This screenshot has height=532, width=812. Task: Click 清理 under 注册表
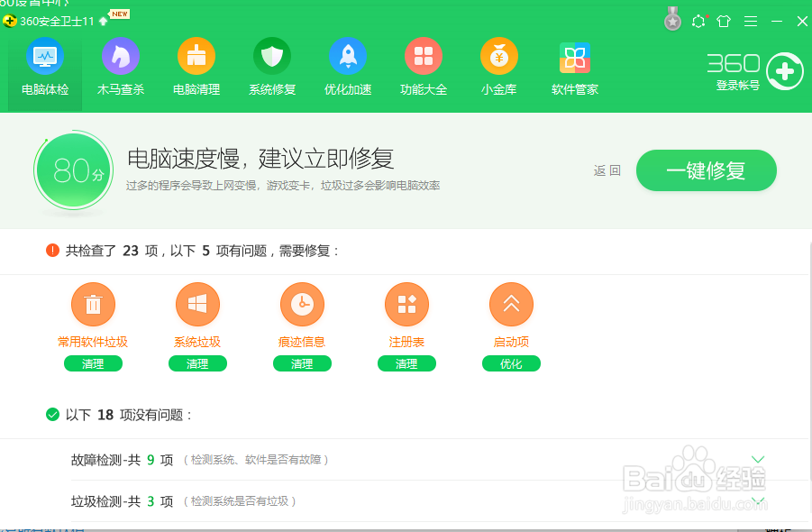[x=407, y=363]
